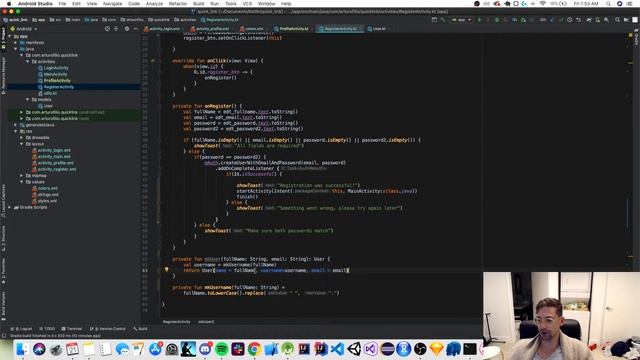Image resolution: width=640 pixels, height=360 pixels.
Task: Hide the Project tool window with minus icon
Action: 136,29
